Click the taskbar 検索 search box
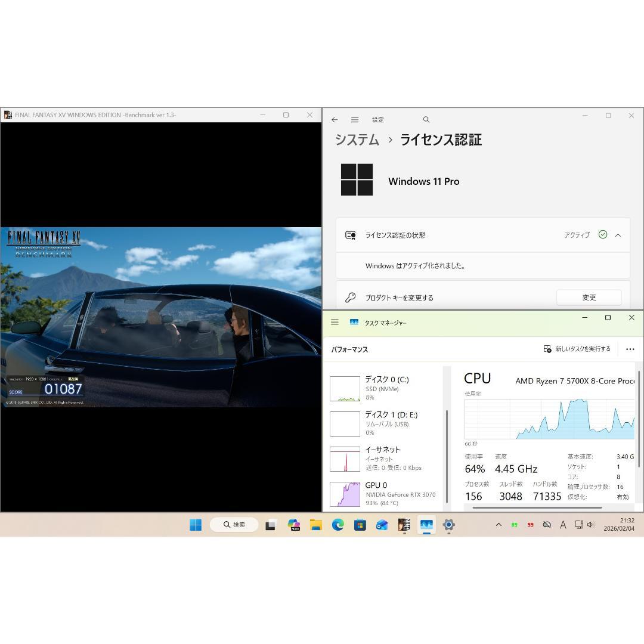 click(x=234, y=525)
